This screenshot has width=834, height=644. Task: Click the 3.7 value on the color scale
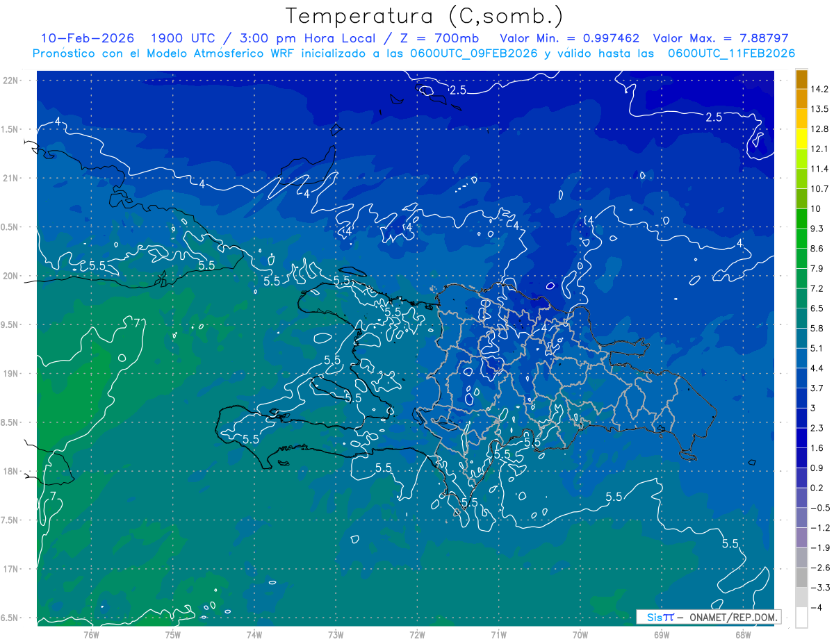tap(817, 388)
